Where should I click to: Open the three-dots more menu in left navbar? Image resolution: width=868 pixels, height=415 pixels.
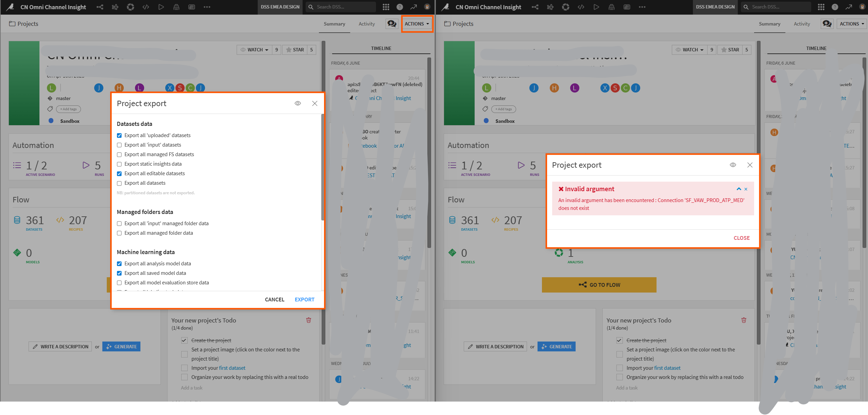[x=207, y=7]
